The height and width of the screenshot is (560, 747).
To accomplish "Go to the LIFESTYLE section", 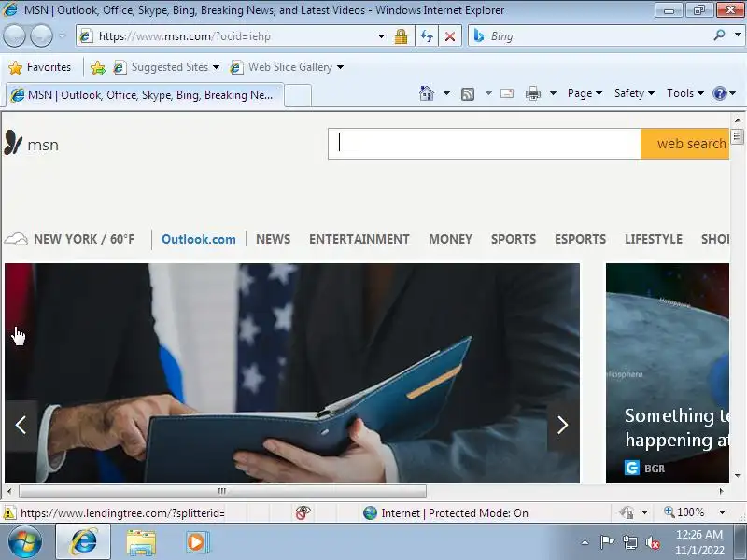I will tap(654, 239).
